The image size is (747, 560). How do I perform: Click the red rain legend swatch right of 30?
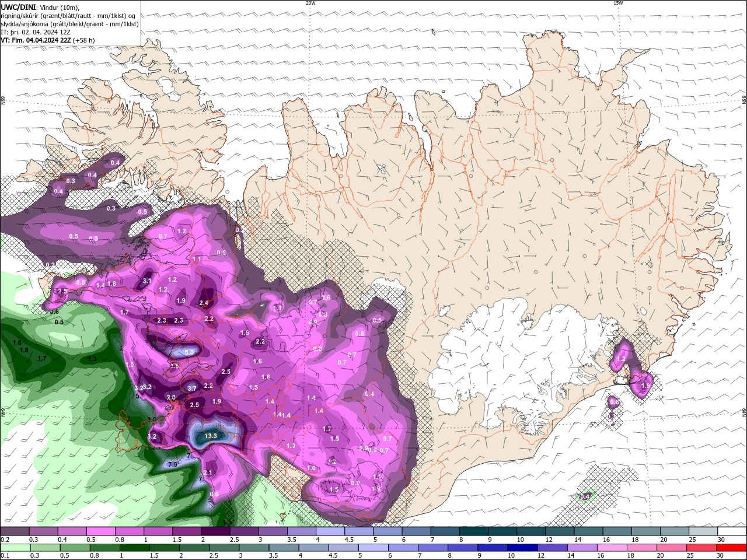click(x=732, y=548)
